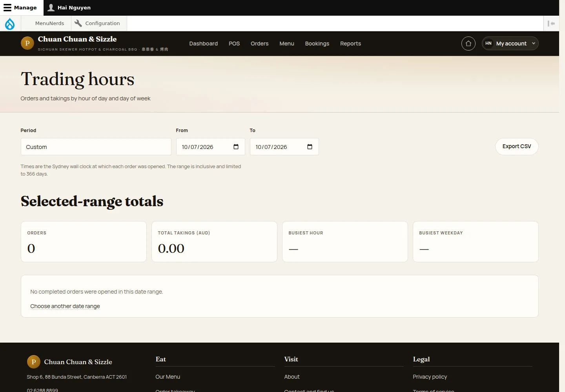Open the Dashboard nav item
Screen dimensions: 565x392
point(203,44)
